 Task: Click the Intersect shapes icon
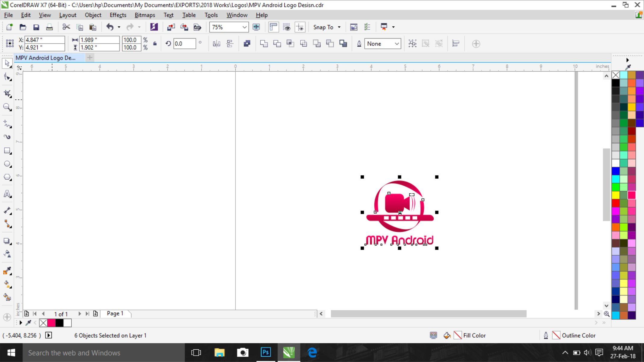point(290,44)
